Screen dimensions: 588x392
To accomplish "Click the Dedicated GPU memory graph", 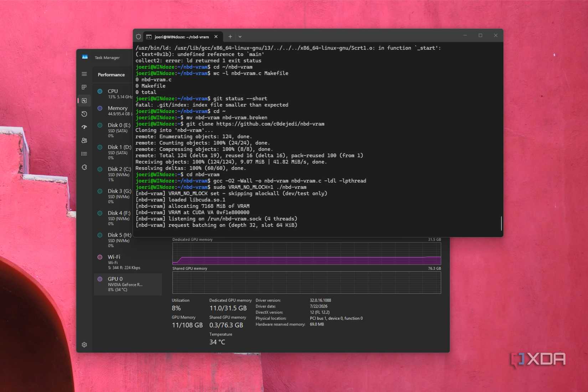I will point(306,254).
